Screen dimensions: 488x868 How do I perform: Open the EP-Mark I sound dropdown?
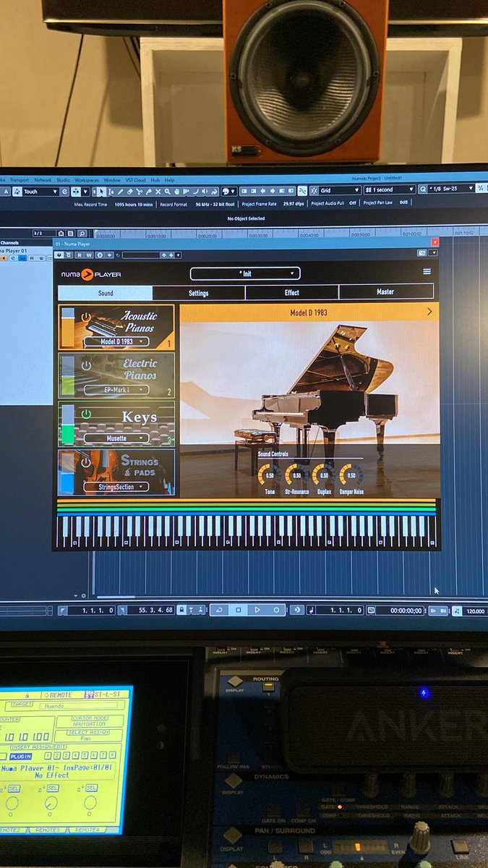tap(116, 390)
